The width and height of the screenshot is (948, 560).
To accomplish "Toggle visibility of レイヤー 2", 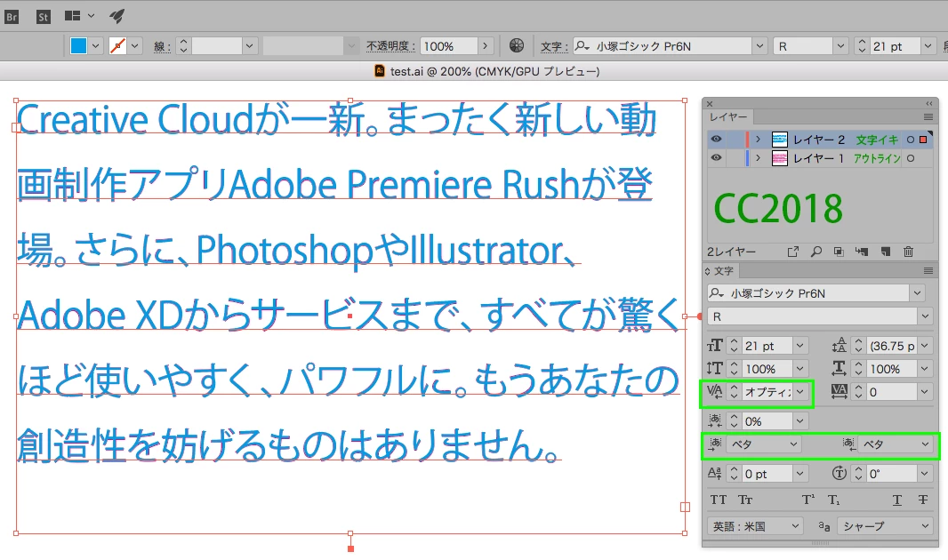I will (717, 140).
